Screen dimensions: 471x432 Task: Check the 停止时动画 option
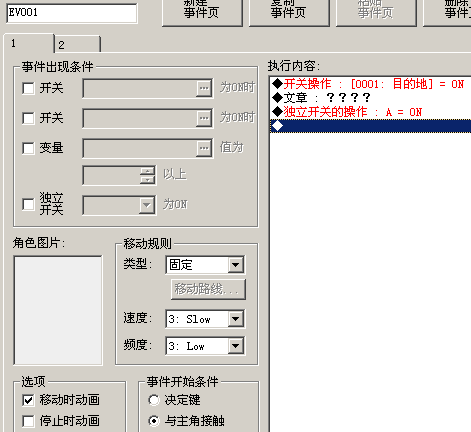(28, 421)
